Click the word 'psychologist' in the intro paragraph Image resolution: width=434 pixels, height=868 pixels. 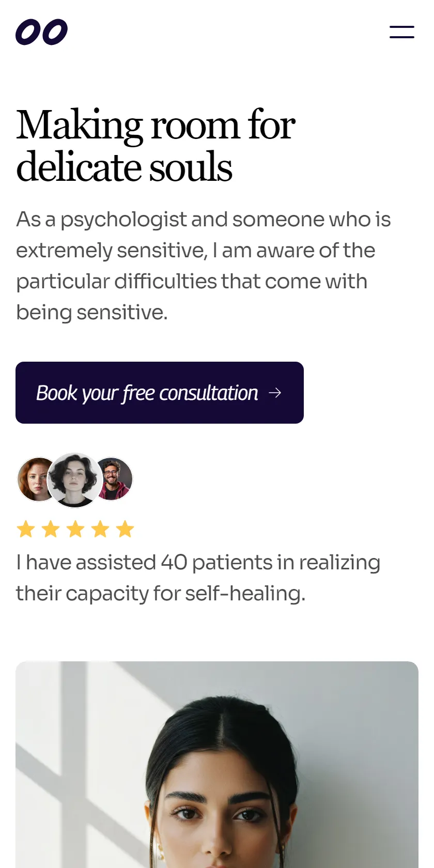tap(123, 220)
